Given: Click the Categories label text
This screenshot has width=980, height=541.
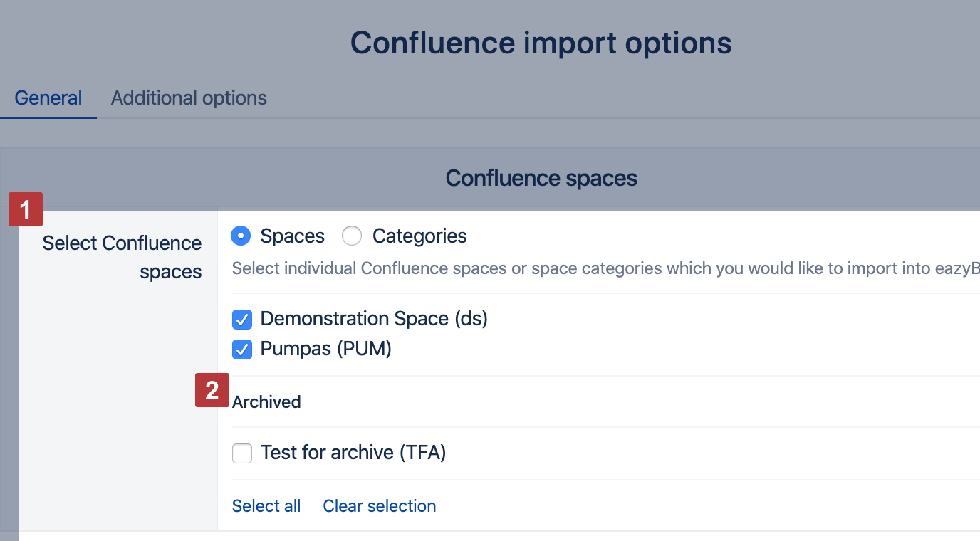Looking at the screenshot, I should (x=419, y=236).
